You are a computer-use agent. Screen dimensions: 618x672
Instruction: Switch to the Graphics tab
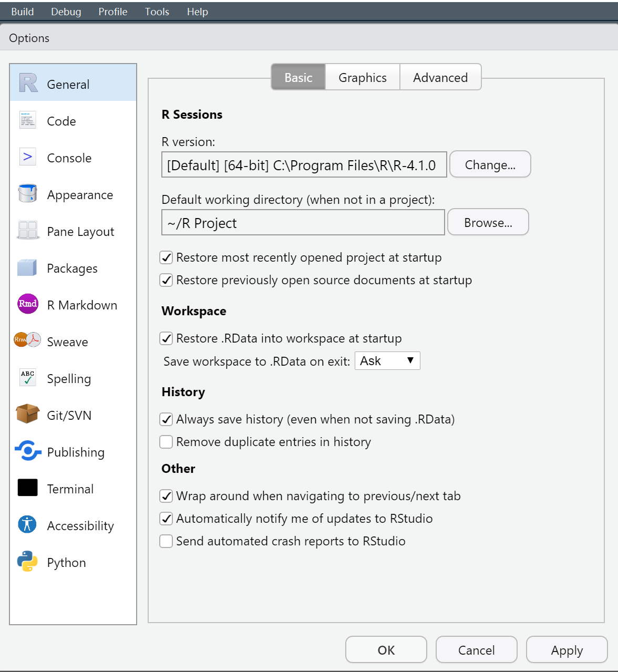(363, 78)
